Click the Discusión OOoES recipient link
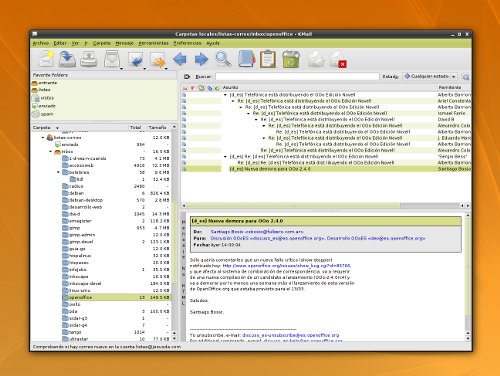Screen dimensions: 500x376 click(267, 238)
